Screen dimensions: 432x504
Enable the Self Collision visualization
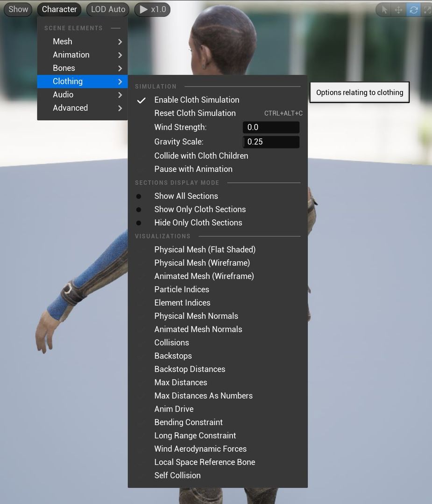click(x=177, y=475)
